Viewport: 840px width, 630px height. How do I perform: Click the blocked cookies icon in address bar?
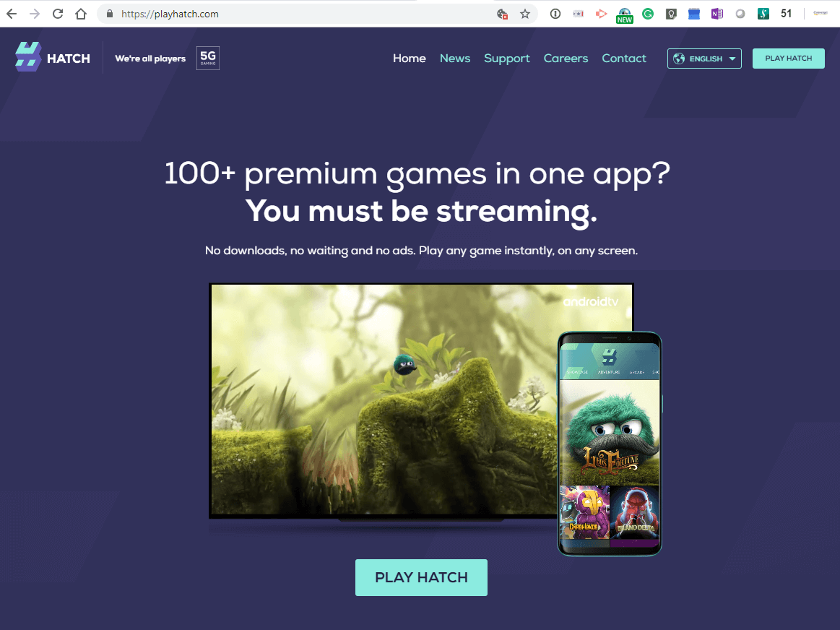(x=502, y=14)
